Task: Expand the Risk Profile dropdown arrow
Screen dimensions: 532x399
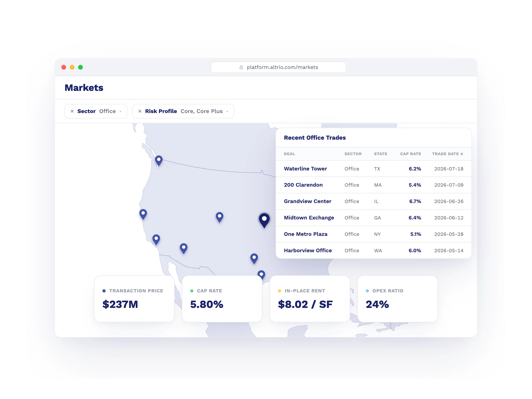Action: coord(227,111)
